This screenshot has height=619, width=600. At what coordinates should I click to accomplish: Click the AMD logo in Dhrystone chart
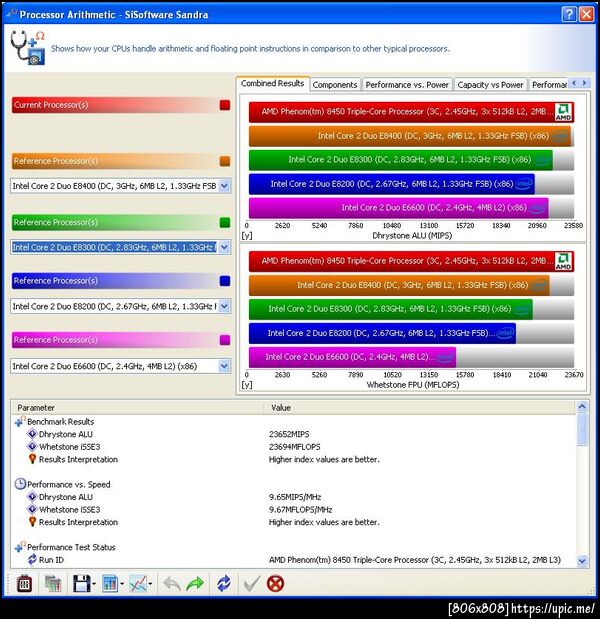(x=563, y=112)
